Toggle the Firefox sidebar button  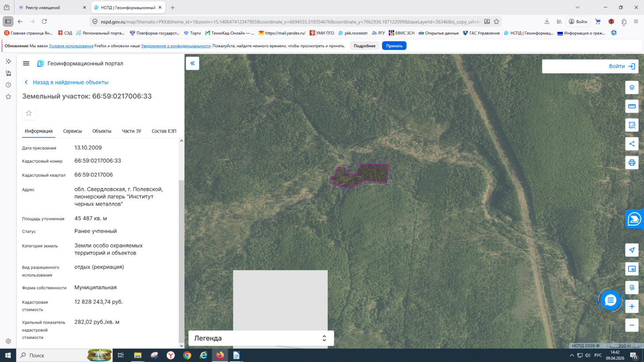pos(8,21)
